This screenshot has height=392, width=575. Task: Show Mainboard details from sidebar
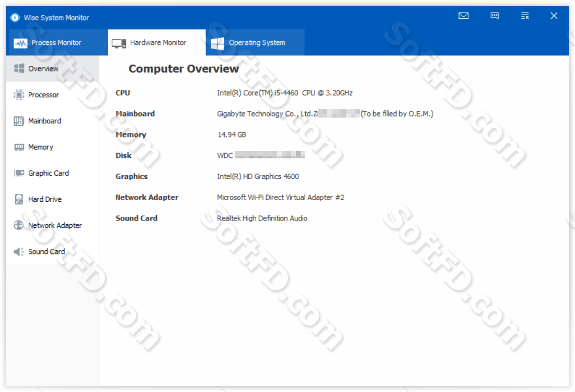tap(52, 121)
